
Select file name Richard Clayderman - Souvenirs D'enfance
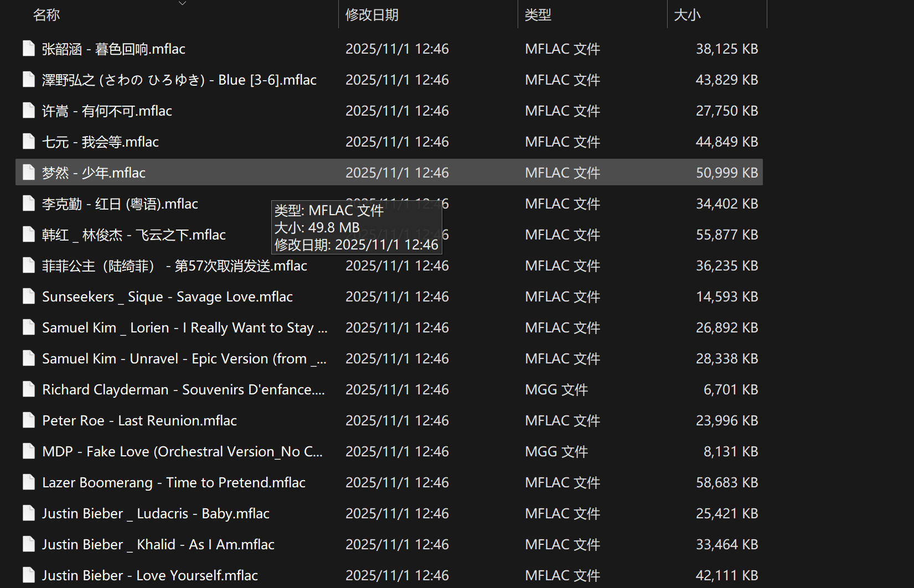point(183,389)
